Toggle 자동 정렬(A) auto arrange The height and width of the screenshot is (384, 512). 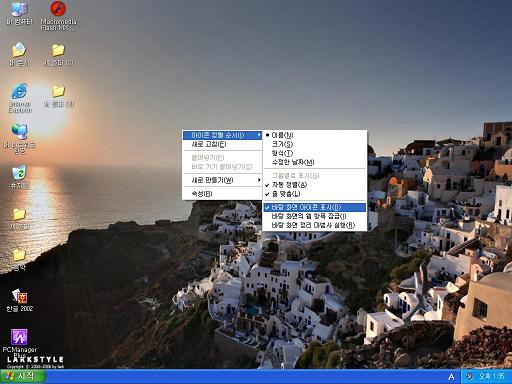coord(315,185)
